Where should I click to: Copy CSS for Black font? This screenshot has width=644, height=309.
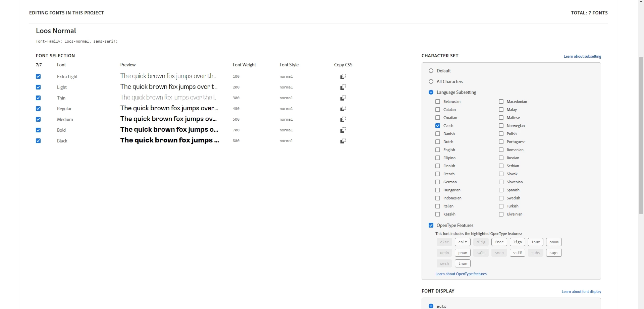coord(343,141)
